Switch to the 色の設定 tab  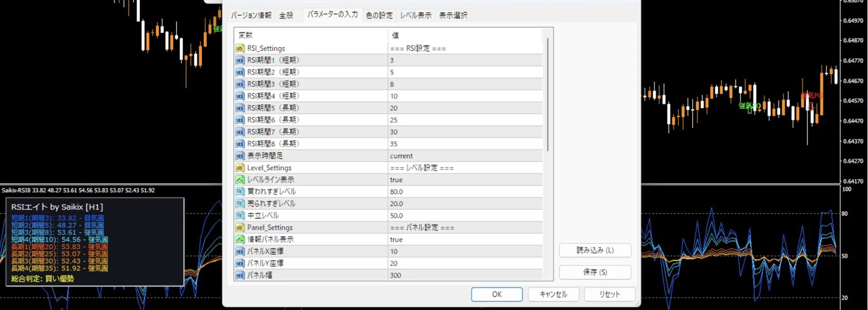point(379,15)
